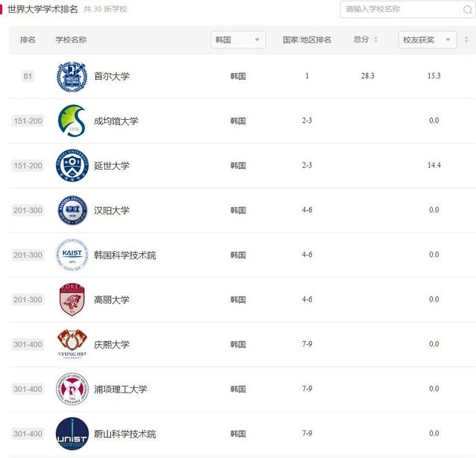This screenshot has height=458, width=476.
Task: Click the KAIST logo
Action: pos(72,255)
